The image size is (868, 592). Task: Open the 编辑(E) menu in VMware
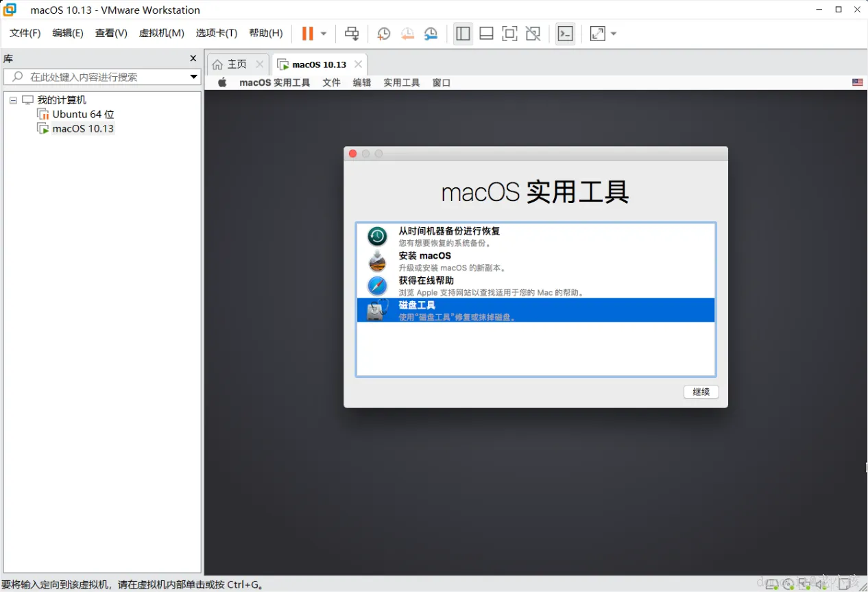(x=68, y=33)
